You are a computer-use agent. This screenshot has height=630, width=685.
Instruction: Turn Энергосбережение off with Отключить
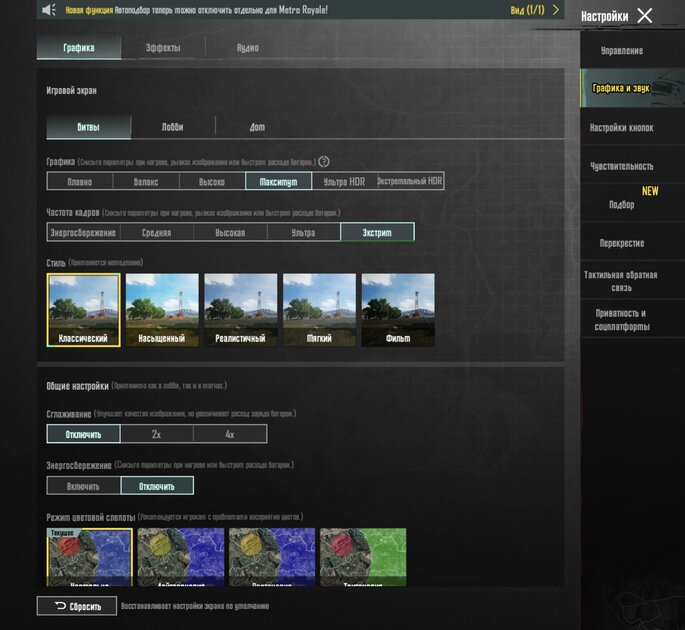pos(157,486)
